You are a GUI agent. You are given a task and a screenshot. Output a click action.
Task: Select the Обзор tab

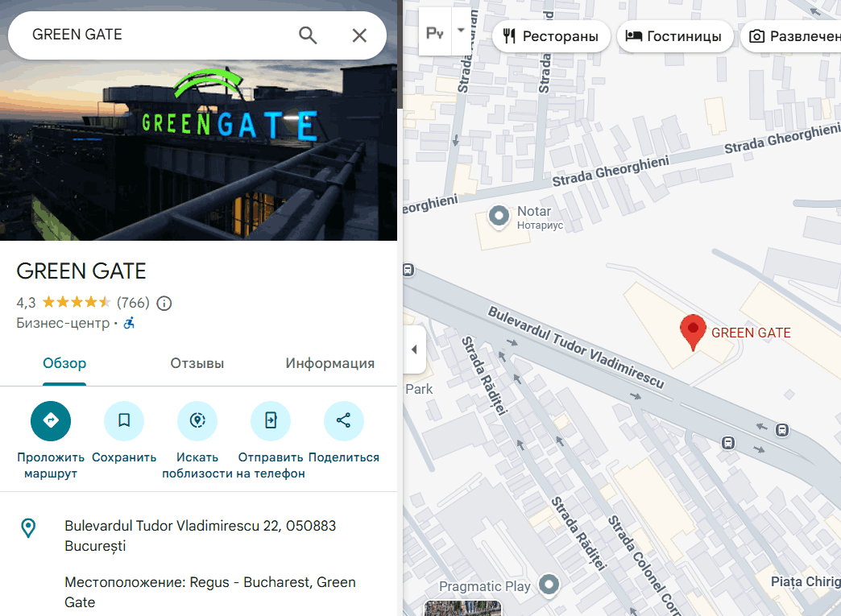click(64, 363)
